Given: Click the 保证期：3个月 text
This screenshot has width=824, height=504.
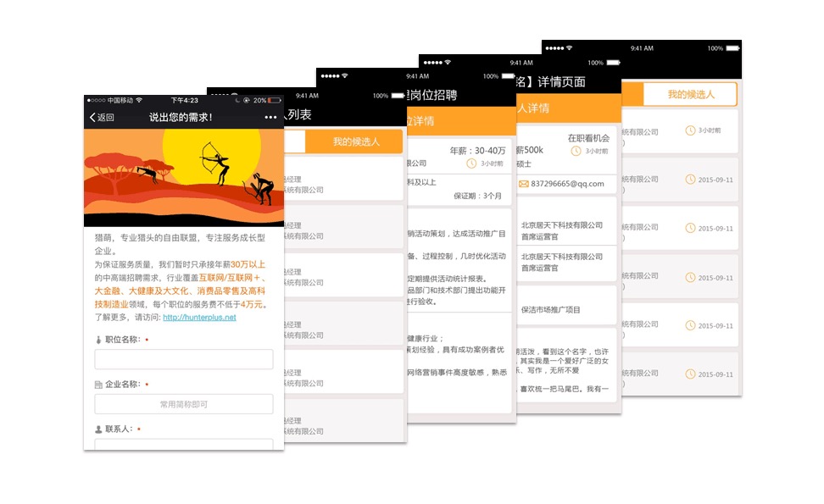Looking at the screenshot, I should [x=477, y=196].
